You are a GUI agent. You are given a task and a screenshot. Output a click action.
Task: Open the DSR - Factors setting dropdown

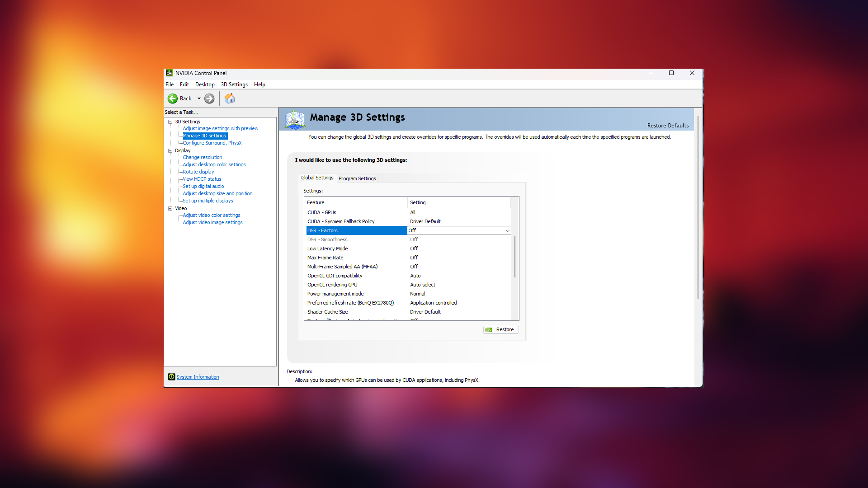pyautogui.click(x=507, y=230)
